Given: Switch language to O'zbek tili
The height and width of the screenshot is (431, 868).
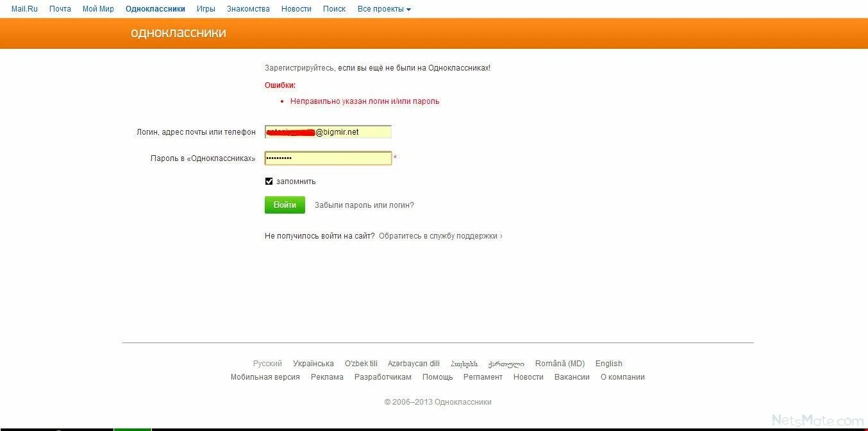Looking at the screenshot, I should [x=361, y=364].
